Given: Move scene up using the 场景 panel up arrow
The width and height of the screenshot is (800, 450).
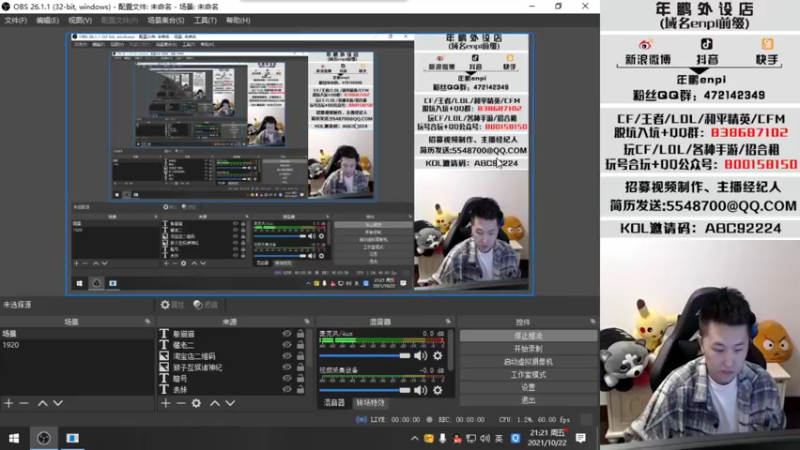Looking at the screenshot, I should click(42, 403).
